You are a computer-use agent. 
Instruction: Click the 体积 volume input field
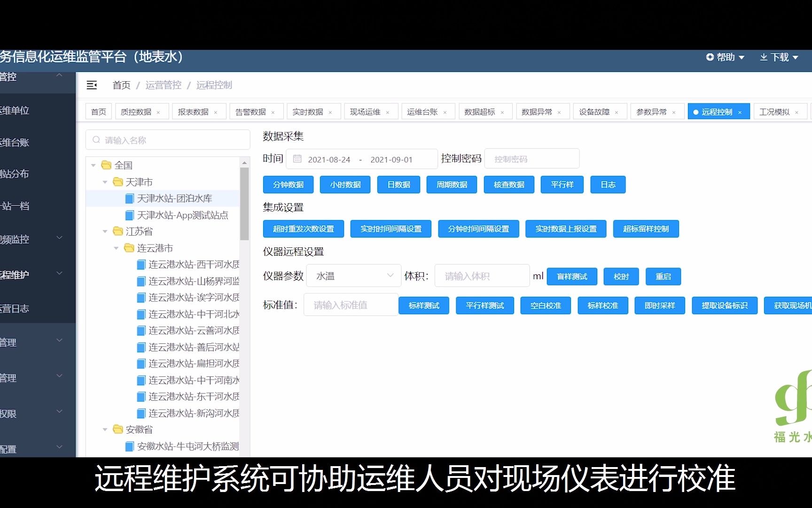coord(482,276)
